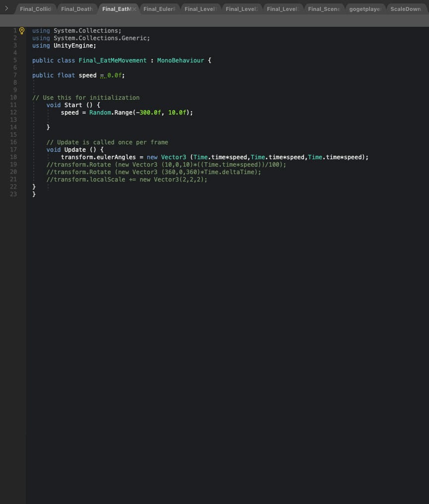Select the Final_Euleri tab
The height and width of the screenshot is (504, 429).
click(159, 9)
